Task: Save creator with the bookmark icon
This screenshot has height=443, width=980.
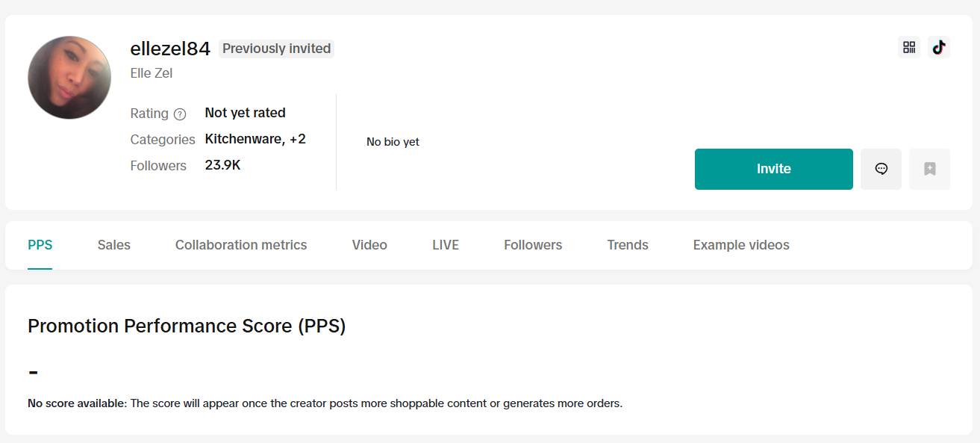Action: pos(929,169)
